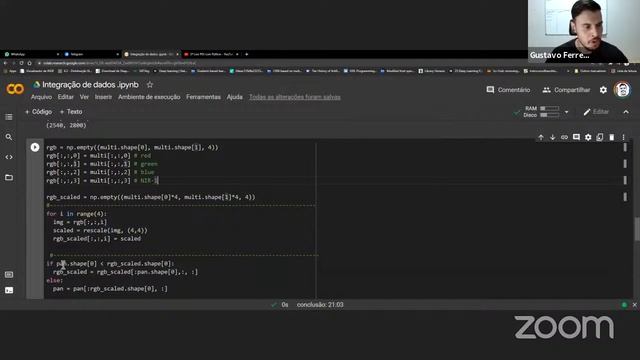Click 'Todas as alterações foram salvas' link
640x360 pixels.
[295, 97]
